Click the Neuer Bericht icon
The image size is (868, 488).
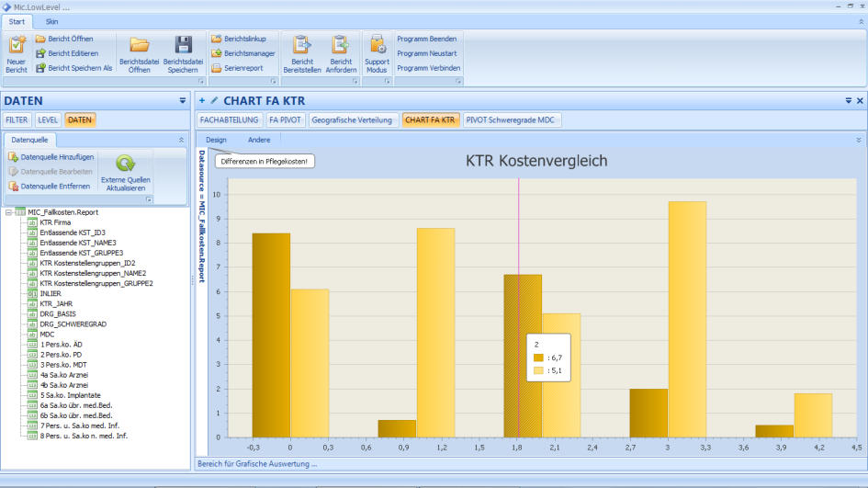(x=17, y=45)
